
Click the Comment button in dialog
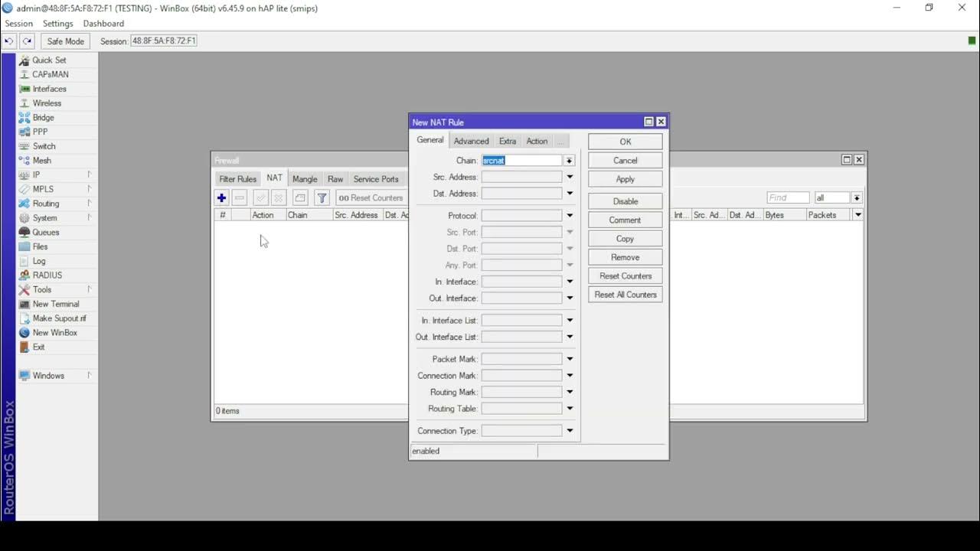point(626,220)
